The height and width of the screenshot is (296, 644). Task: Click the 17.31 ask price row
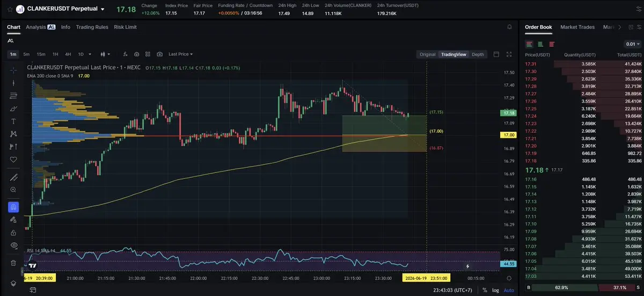click(x=583, y=64)
